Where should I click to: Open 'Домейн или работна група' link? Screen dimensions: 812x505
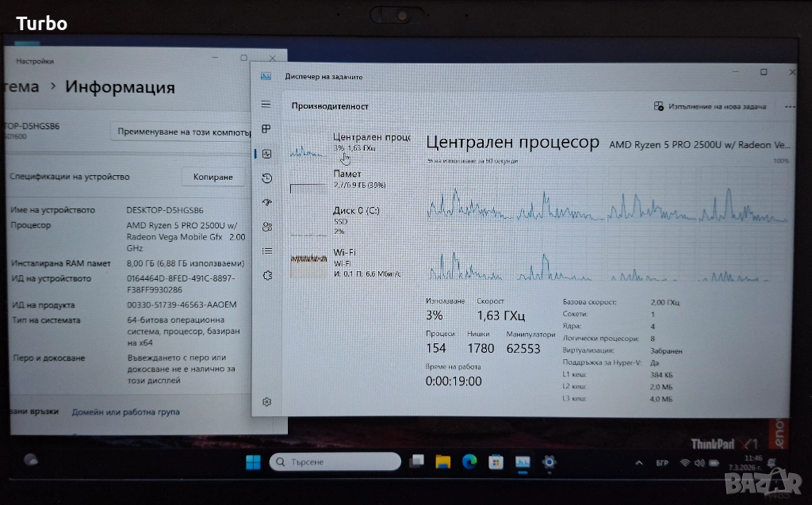point(125,412)
